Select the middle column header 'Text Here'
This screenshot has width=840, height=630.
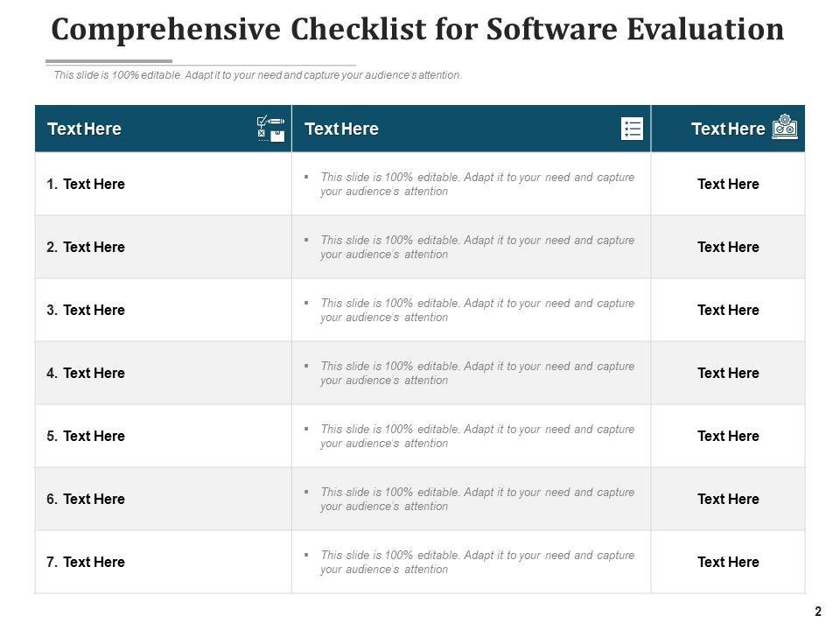341,129
